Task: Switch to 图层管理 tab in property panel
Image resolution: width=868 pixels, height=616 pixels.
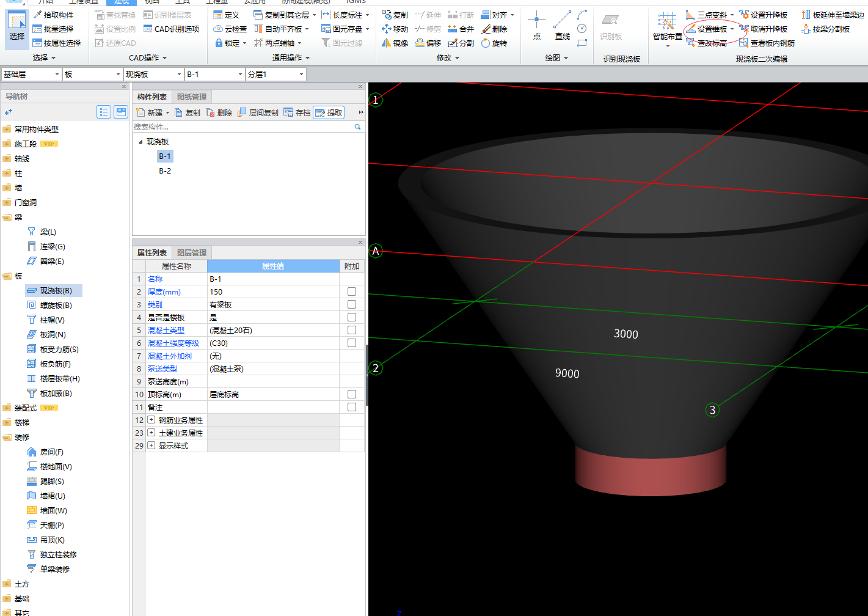Action: pos(192,252)
